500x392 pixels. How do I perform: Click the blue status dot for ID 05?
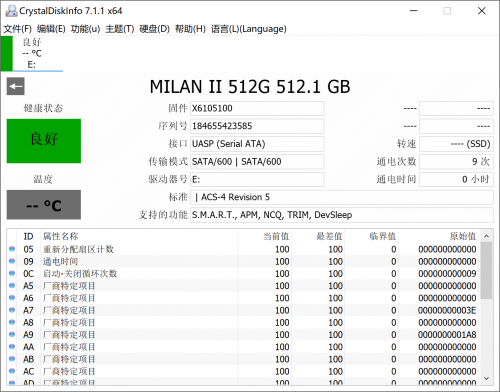coord(12,249)
